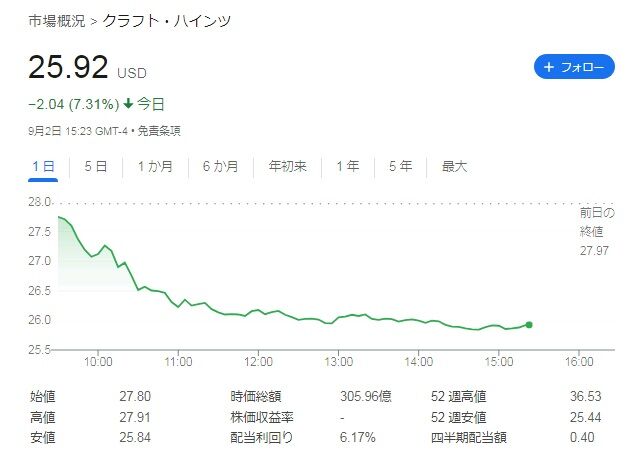Show the 年初来 chart range
Image resolution: width=628 pixels, height=452 pixels.
(x=288, y=167)
